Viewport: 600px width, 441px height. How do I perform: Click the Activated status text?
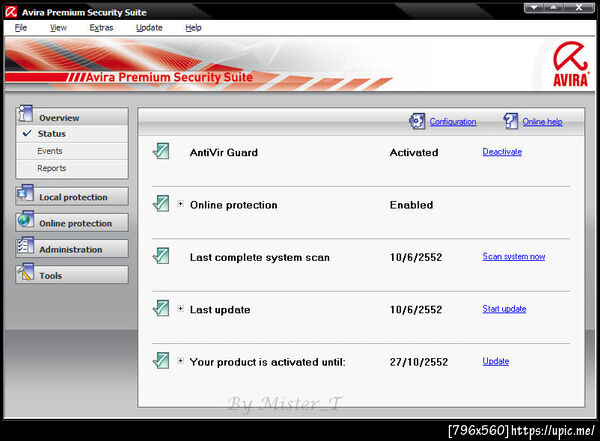pyautogui.click(x=414, y=152)
